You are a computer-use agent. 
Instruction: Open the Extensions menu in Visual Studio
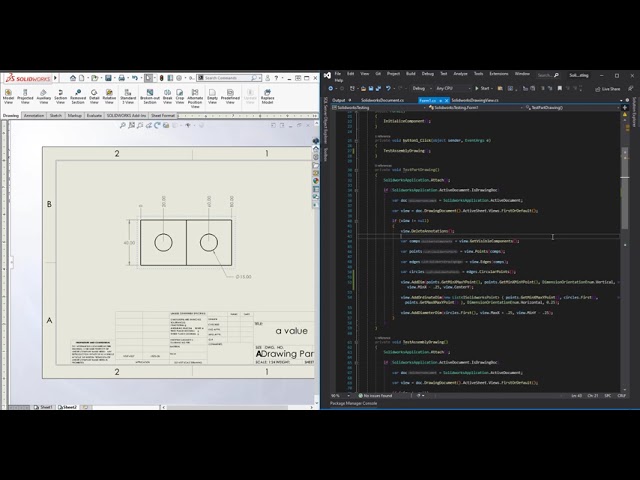pyautogui.click(x=498, y=74)
